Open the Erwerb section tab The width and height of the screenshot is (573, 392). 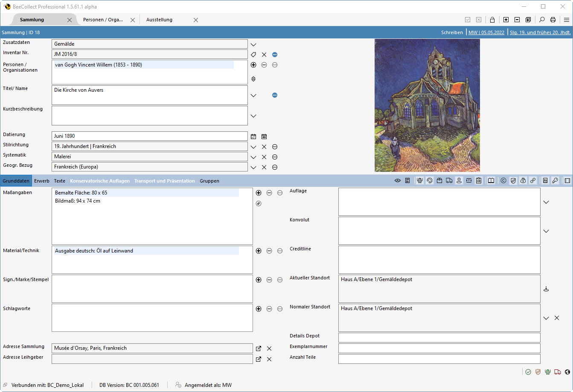pos(42,181)
